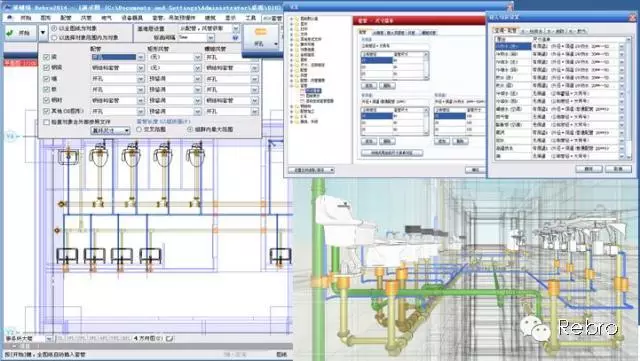Click the home icon in the menu bar
Image resolution: width=640 pixels, height=361 pixels.
9,18
